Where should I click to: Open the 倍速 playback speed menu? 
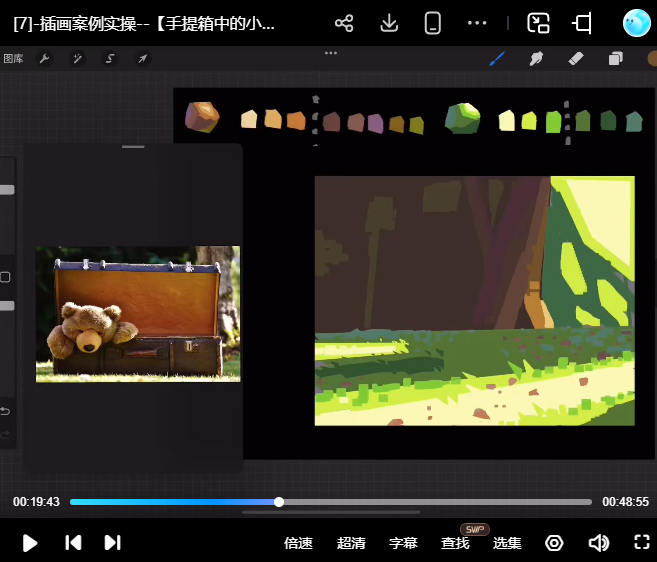(298, 543)
